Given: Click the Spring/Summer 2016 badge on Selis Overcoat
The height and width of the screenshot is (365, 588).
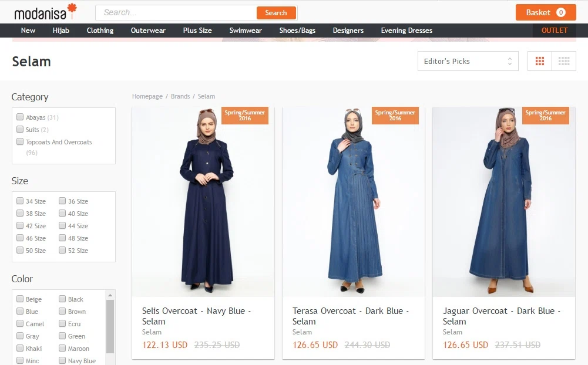Looking at the screenshot, I should click(x=245, y=116).
